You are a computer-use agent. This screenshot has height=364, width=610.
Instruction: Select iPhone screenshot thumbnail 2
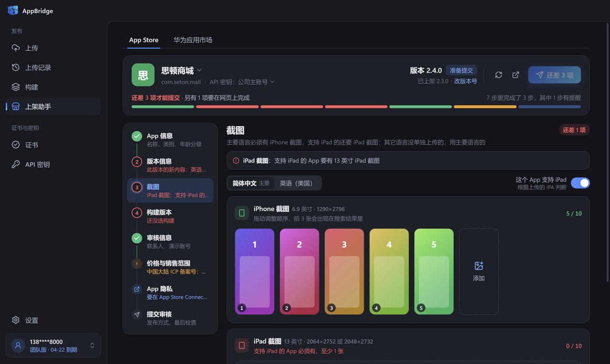click(300, 272)
